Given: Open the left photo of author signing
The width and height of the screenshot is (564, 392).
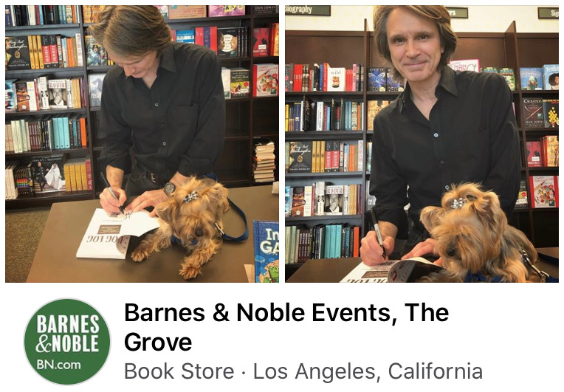Looking at the screenshot, I should [142, 144].
